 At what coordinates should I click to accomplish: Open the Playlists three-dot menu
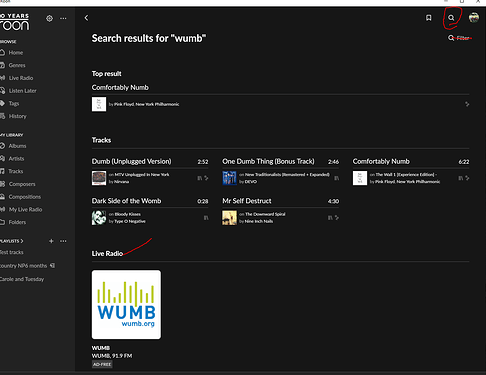63,241
